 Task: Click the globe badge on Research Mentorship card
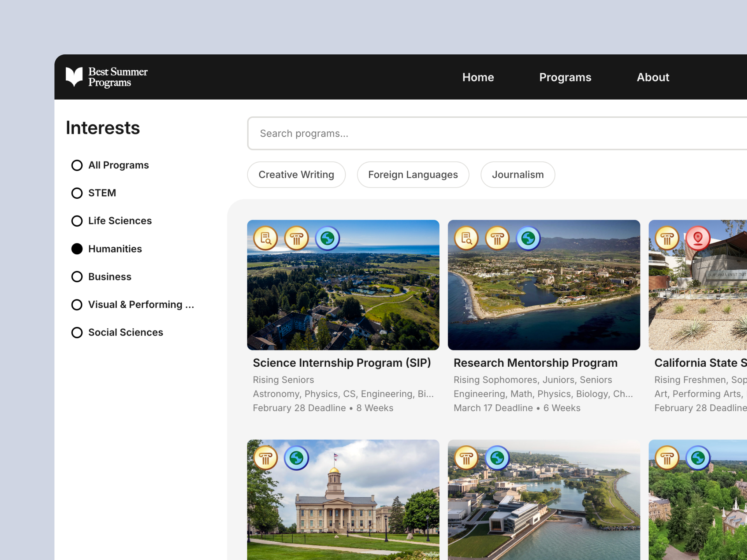(x=528, y=238)
